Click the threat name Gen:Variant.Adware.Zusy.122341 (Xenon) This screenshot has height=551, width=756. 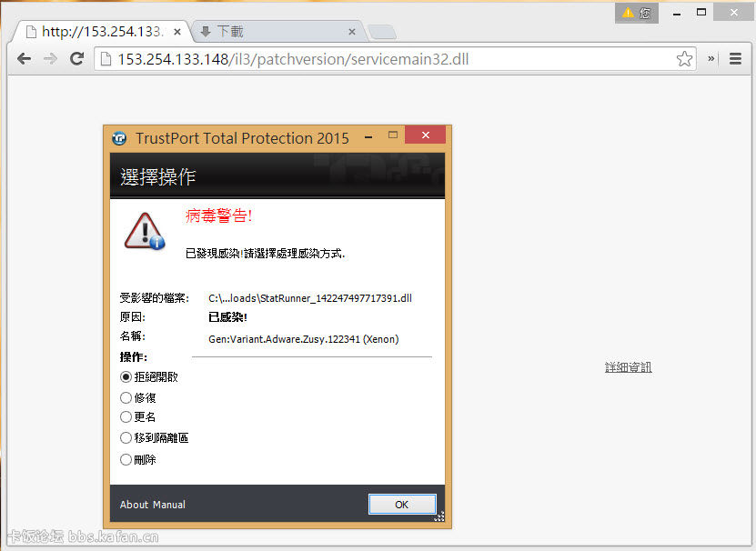coord(304,339)
